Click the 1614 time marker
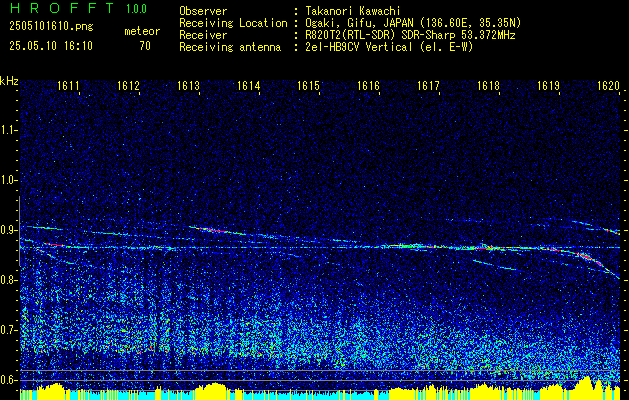 pyautogui.click(x=248, y=85)
